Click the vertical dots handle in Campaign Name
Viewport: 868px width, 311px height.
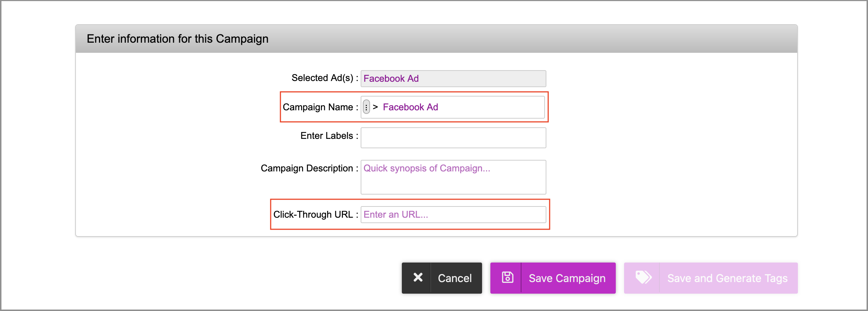(366, 107)
